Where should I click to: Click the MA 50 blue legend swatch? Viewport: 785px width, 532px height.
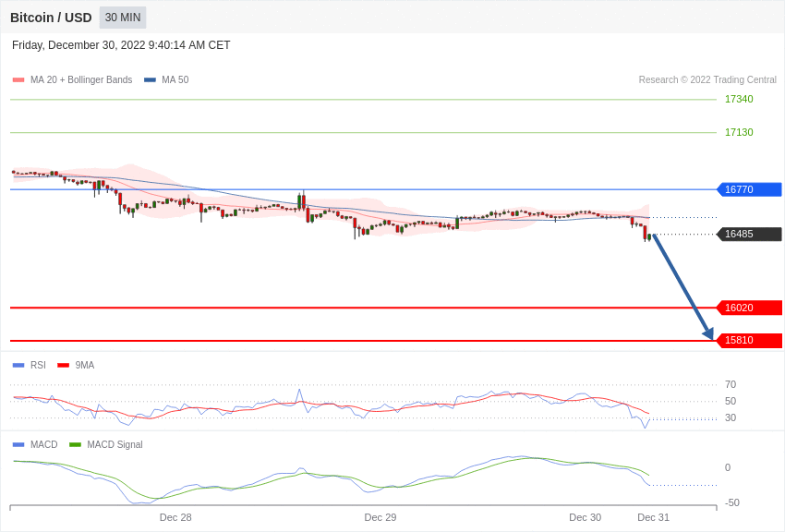click(x=150, y=80)
